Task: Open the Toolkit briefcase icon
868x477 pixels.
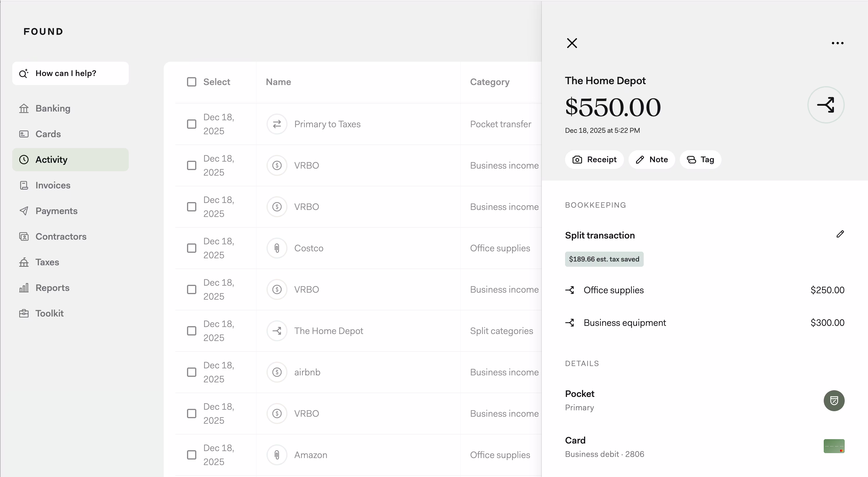Action: coord(24,313)
